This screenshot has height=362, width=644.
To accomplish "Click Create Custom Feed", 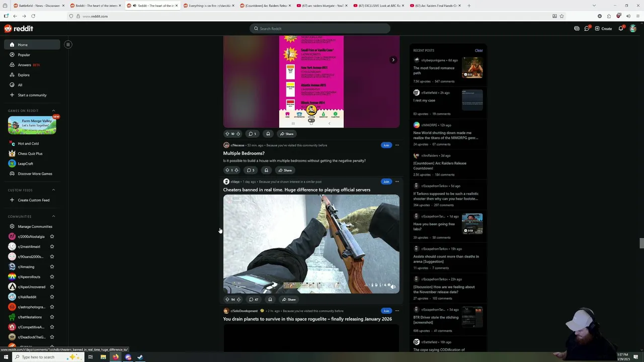I will click(33, 200).
